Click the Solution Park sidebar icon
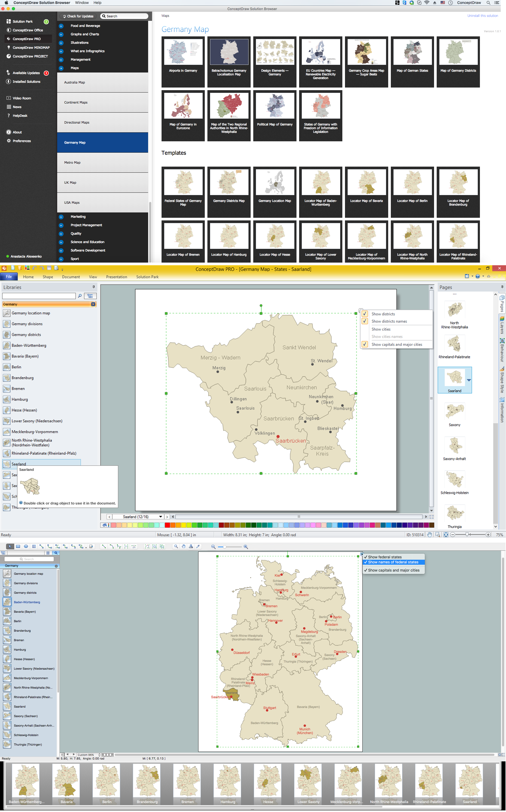Viewport: 506px width, 812px height. (x=8, y=22)
